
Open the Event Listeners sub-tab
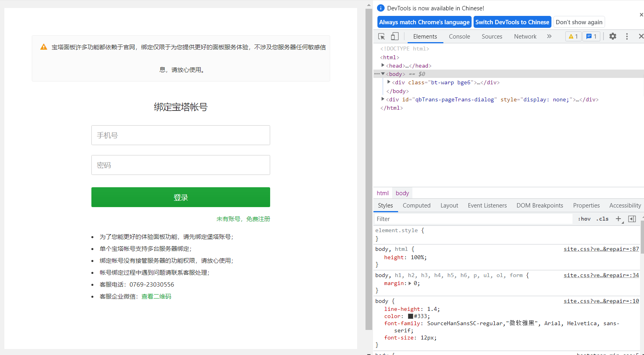coord(487,205)
